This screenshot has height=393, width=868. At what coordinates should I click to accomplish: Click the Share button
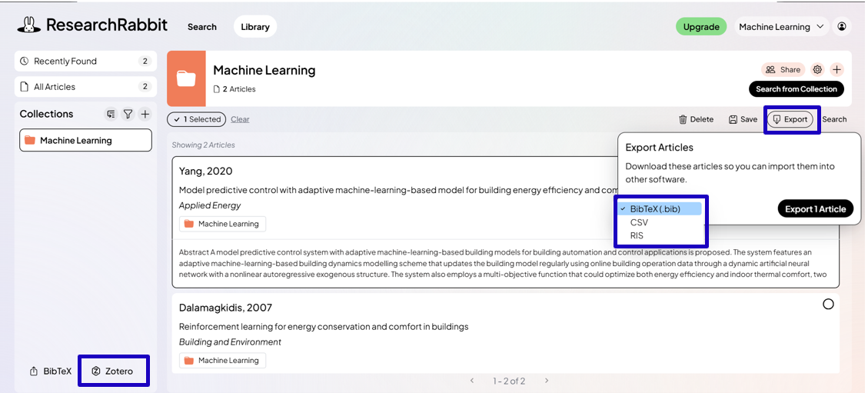(x=783, y=70)
